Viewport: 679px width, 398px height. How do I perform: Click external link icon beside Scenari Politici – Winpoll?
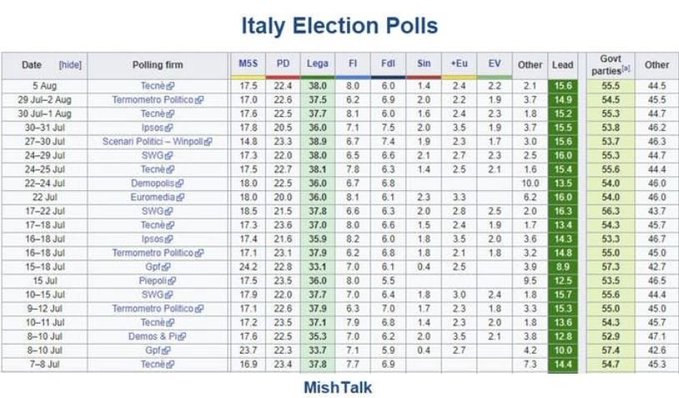208,142
